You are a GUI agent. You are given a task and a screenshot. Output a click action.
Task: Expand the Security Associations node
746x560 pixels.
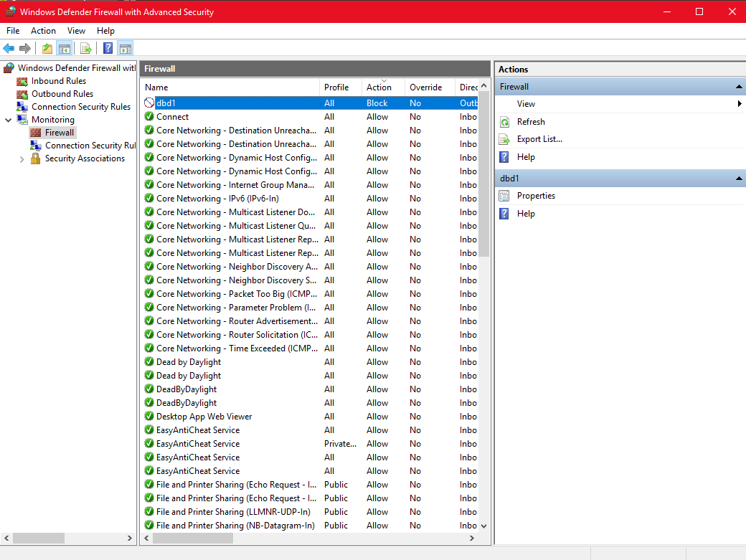22,159
